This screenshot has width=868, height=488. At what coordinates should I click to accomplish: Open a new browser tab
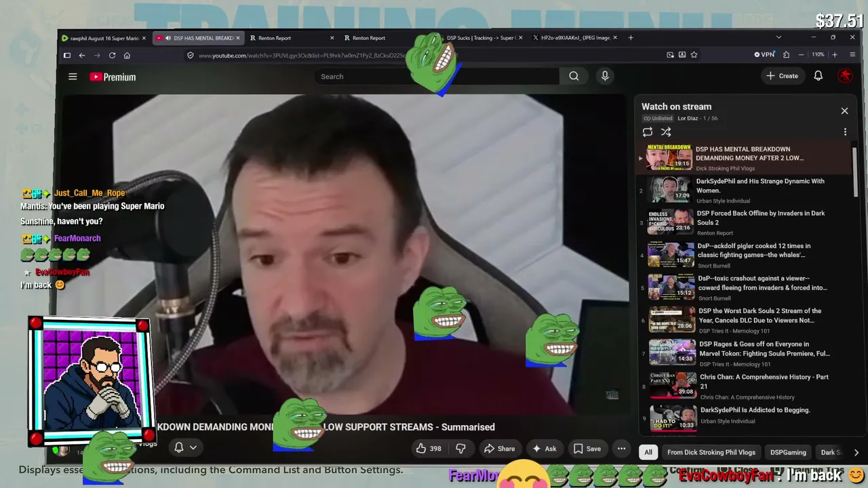pos(631,38)
